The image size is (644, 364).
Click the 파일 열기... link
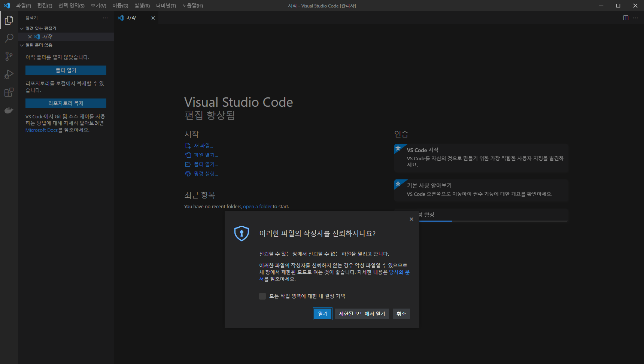pos(206,155)
